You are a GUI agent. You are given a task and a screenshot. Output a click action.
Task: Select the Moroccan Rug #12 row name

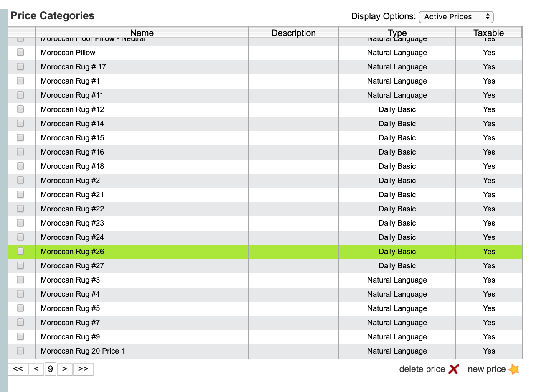coord(72,109)
